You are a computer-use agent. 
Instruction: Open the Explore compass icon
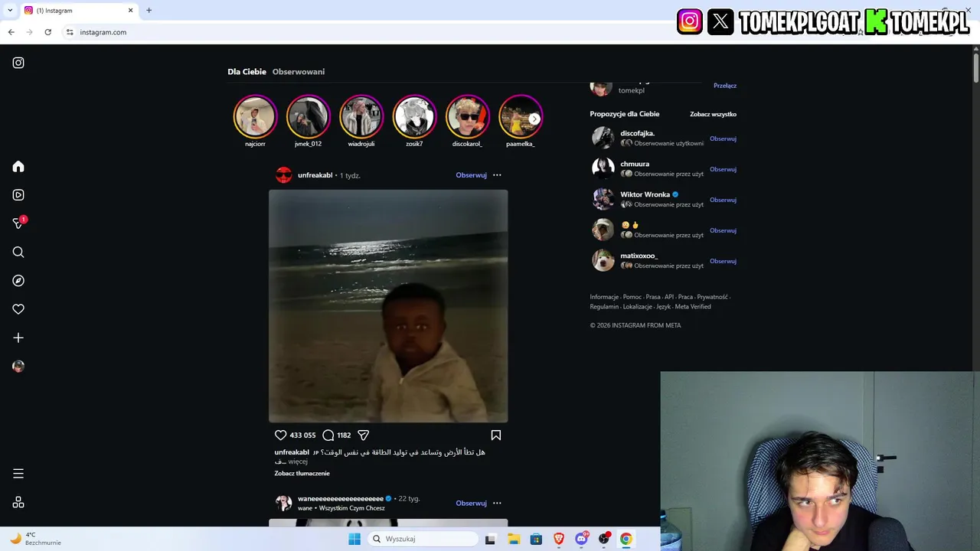pyautogui.click(x=18, y=281)
